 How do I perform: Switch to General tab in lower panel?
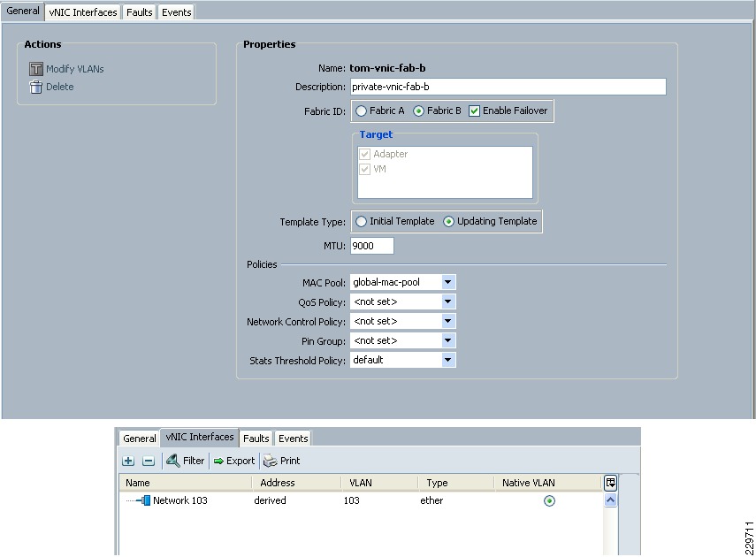point(140,439)
